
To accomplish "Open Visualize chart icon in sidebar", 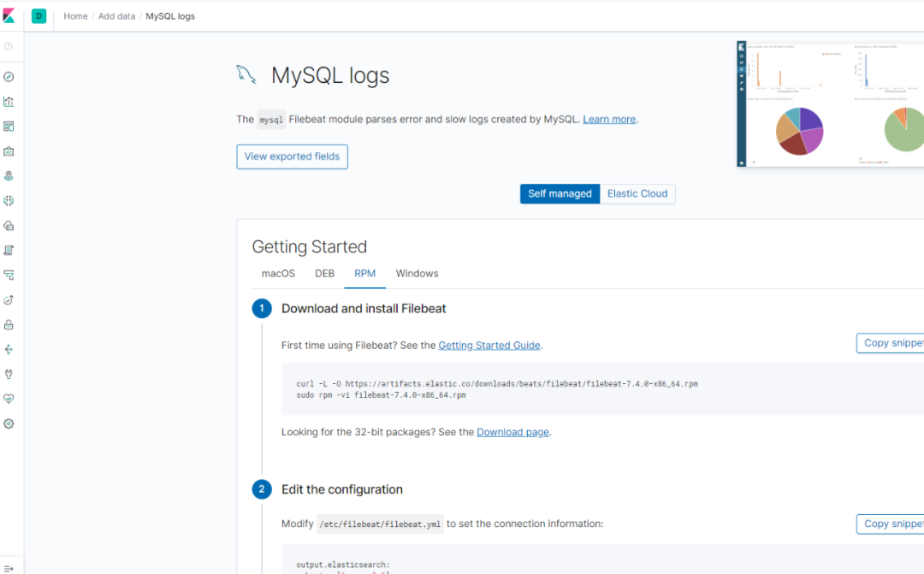I will point(9,102).
